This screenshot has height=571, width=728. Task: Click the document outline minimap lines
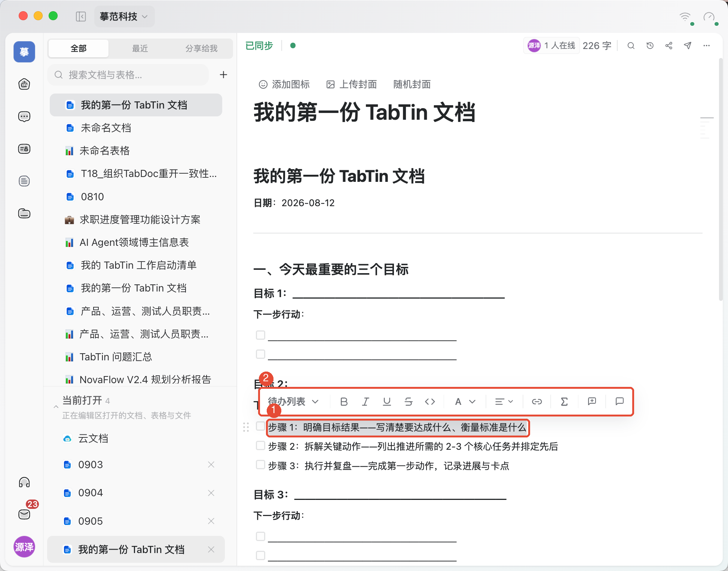707,128
